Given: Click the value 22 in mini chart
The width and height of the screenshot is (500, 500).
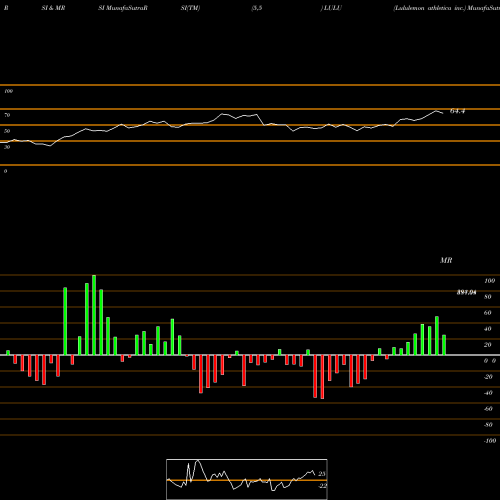Looking at the screenshot, I should (x=322, y=486).
